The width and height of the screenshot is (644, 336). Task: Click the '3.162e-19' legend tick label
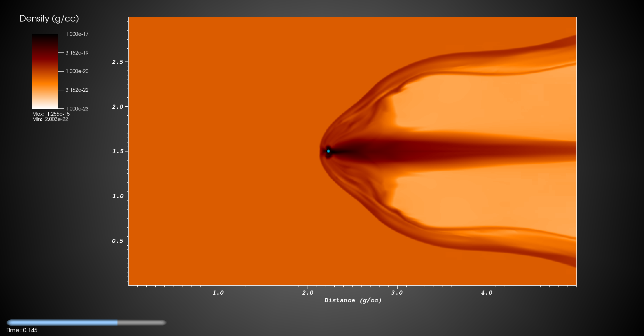pyautogui.click(x=77, y=53)
